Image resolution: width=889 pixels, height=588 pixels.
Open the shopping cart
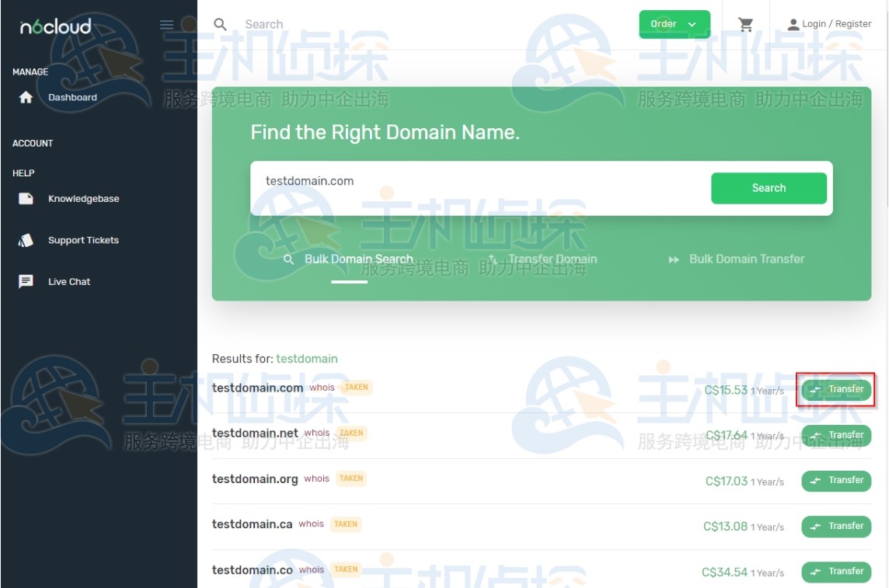pyautogui.click(x=745, y=24)
